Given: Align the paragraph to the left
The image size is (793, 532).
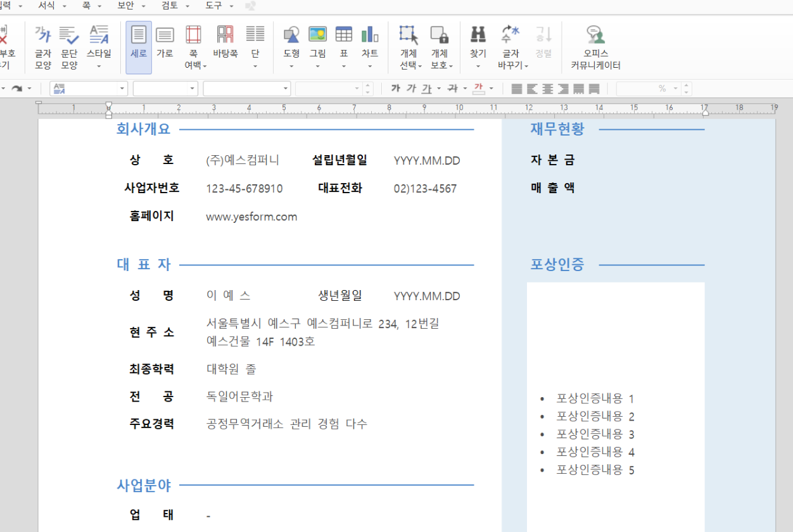Looking at the screenshot, I should tap(532, 89).
